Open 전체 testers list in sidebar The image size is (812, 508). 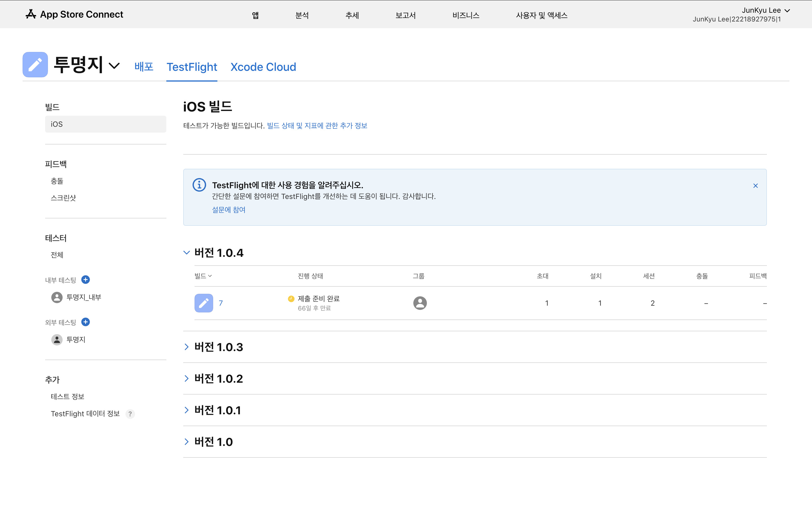[57, 255]
